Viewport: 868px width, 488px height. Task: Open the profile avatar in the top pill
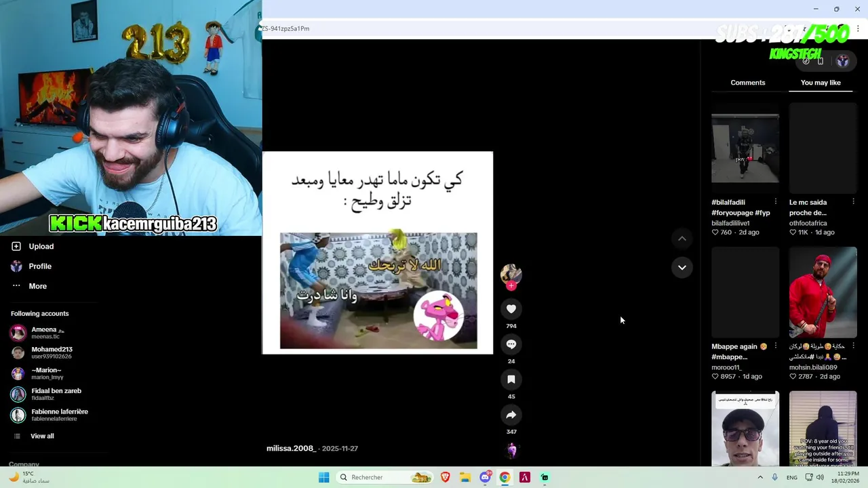tap(842, 61)
